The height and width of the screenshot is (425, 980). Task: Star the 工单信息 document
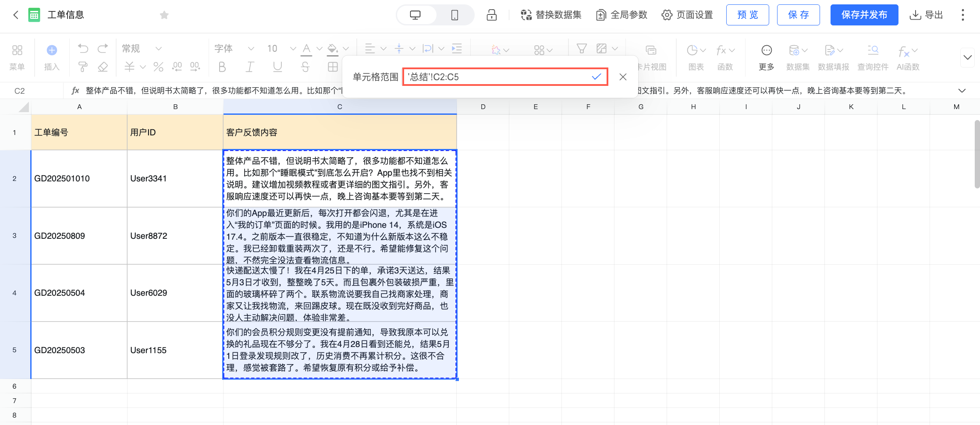click(x=164, y=15)
